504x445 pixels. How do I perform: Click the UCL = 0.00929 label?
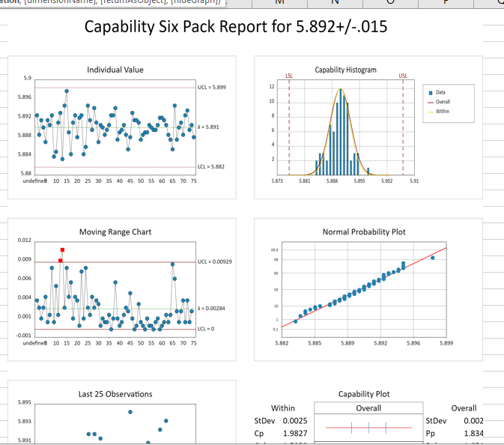coord(214,261)
